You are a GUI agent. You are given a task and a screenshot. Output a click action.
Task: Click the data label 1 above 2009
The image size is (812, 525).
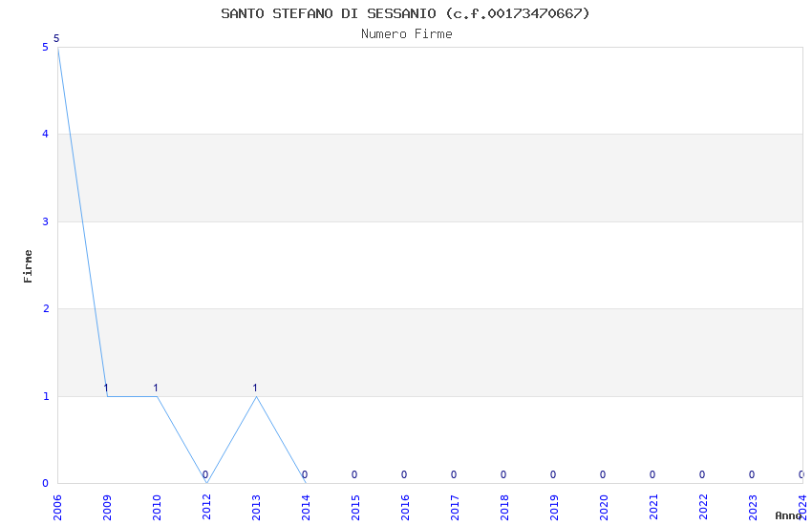pos(106,388)
